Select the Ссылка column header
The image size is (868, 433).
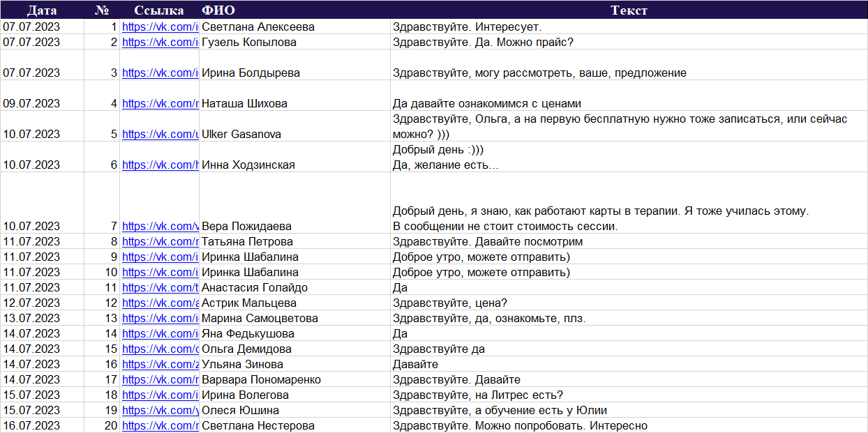pyautogui.click(x=160, y=10)
